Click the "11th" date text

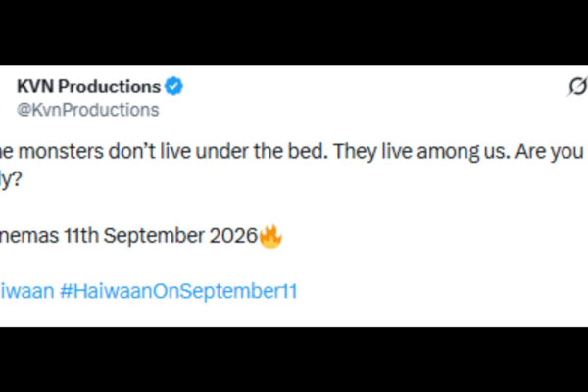pos(81,236)
